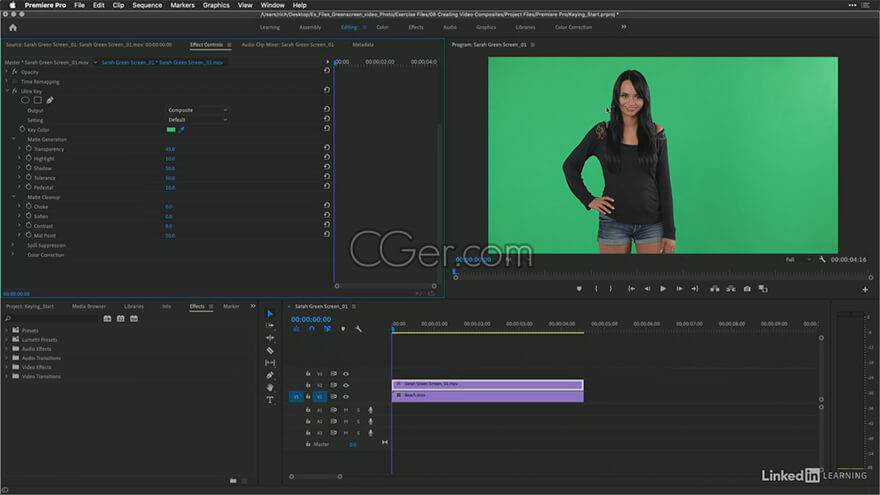Collapse Matte Cleanup section
The height and width of the screenshot is (495, 880).
(x=14, y=196)
